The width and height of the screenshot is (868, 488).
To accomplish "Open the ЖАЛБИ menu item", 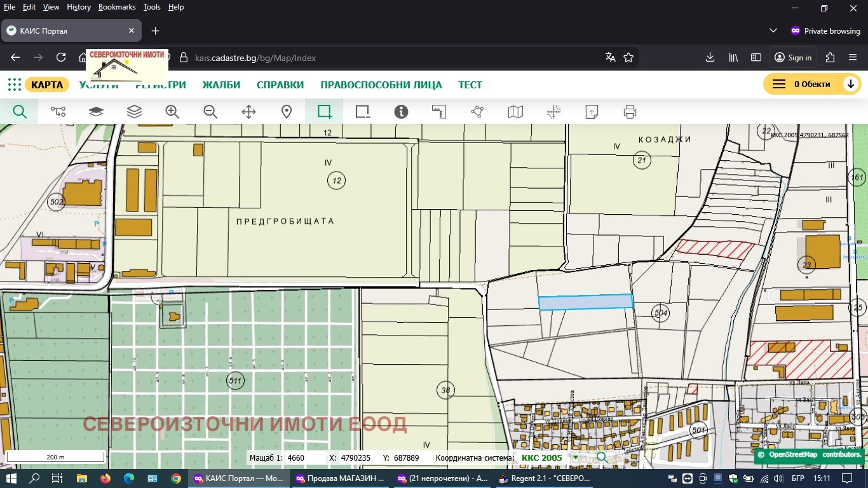I will (221, 85).
